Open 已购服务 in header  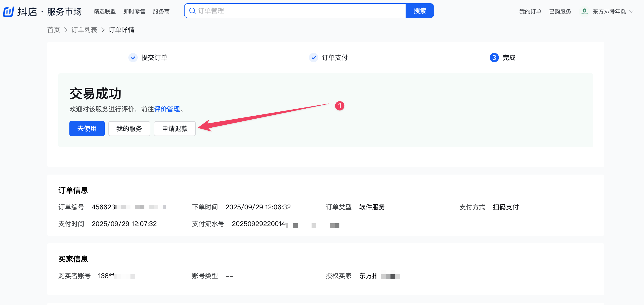click(x=560, y=12)
